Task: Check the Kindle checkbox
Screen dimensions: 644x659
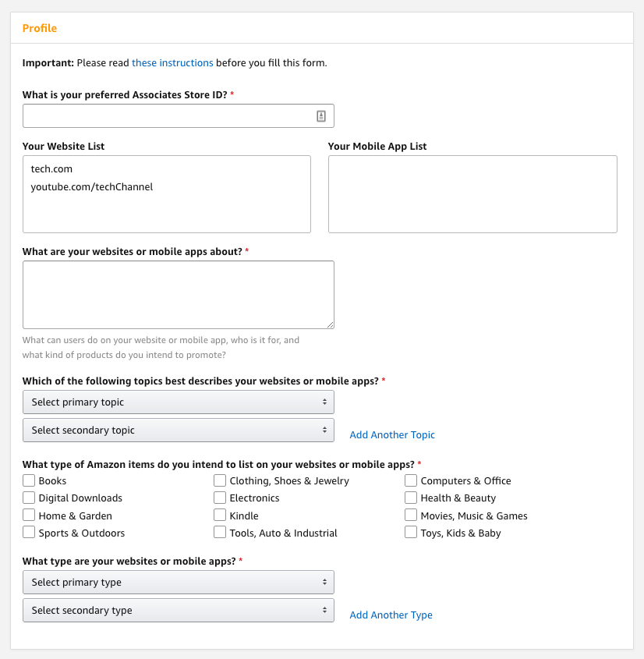Action: 220,515
